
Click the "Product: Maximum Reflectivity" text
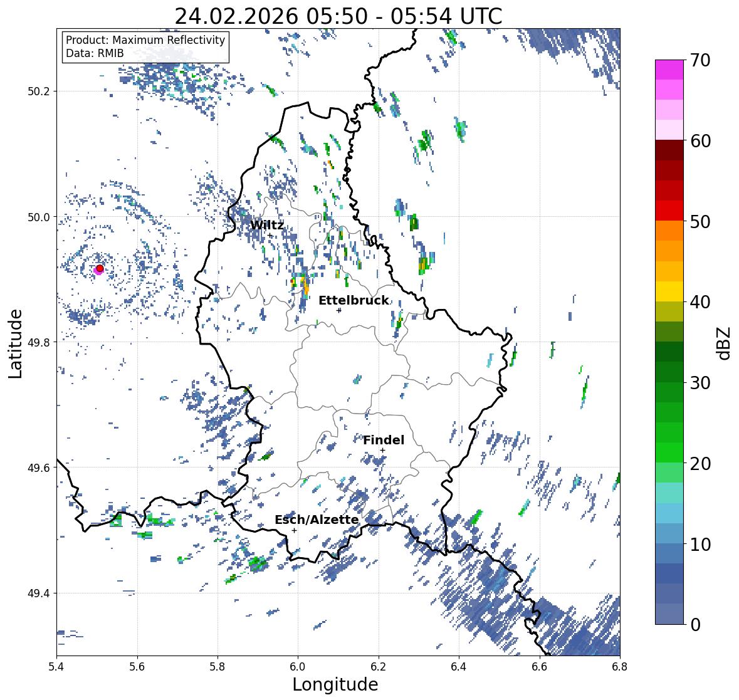tap(145, 40)
